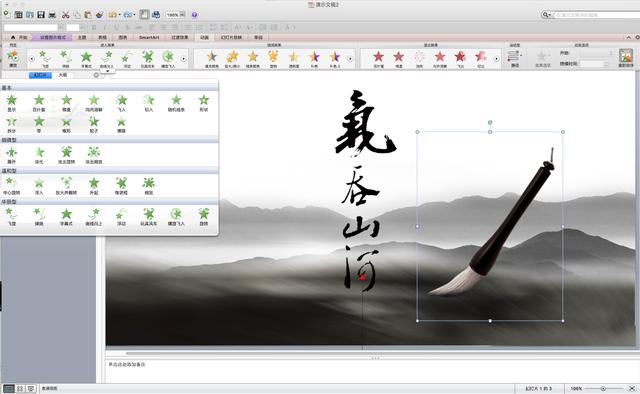Viewport: 640px width, 394px height.
Task: Switch to Slide Sorter view button
Action: [20, 388]
